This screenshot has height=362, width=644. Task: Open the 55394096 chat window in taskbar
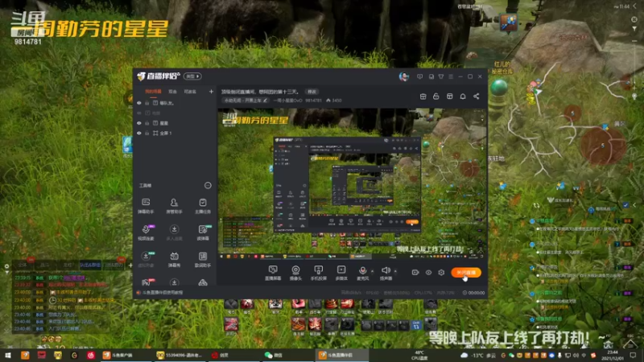180,355
